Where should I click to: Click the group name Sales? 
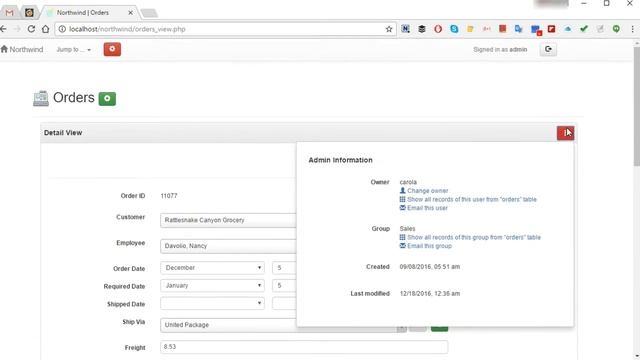pos(407,229)
